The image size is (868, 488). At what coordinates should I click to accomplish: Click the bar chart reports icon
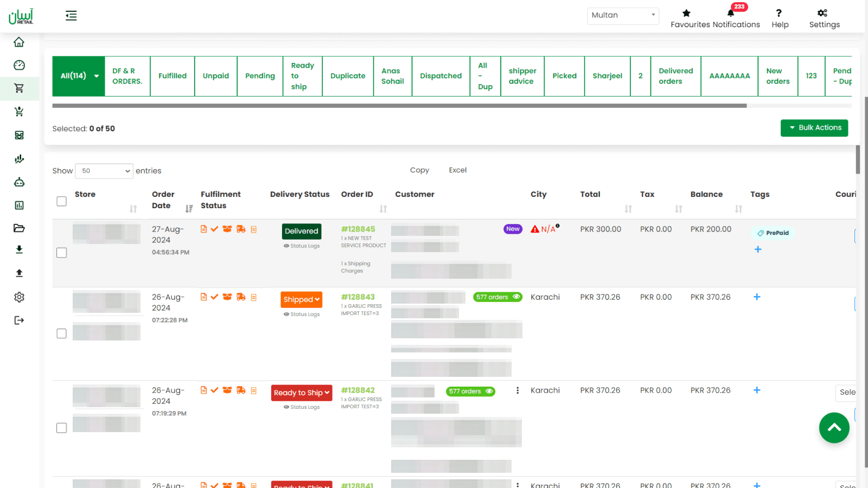coord(19,205)
